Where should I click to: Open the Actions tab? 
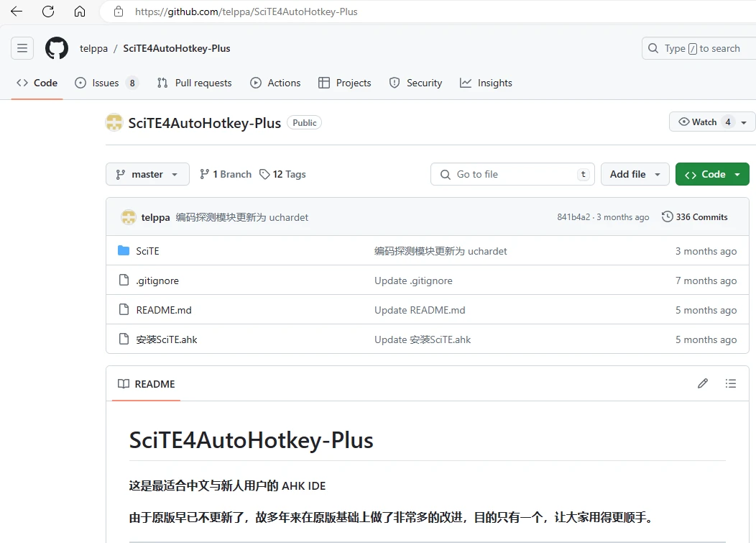275,83
